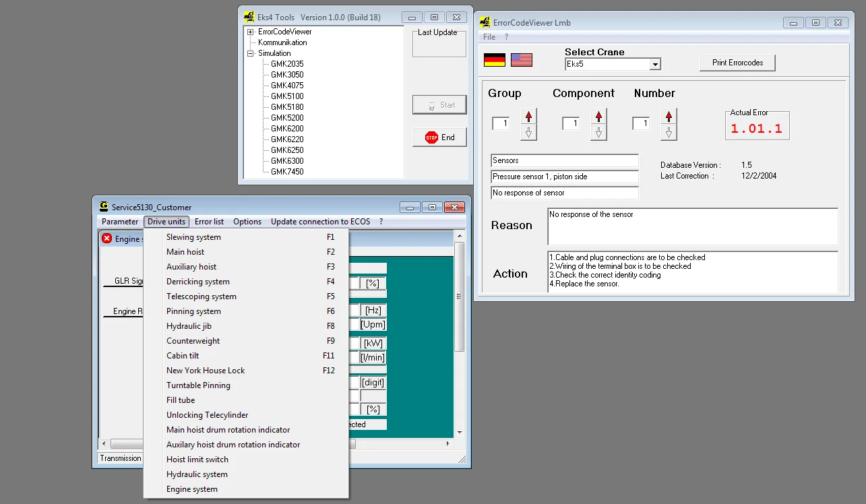Choose Main hoist drum rotation indicator
The height and width of the screenshot is (504, 866).
tap(246, 430)
